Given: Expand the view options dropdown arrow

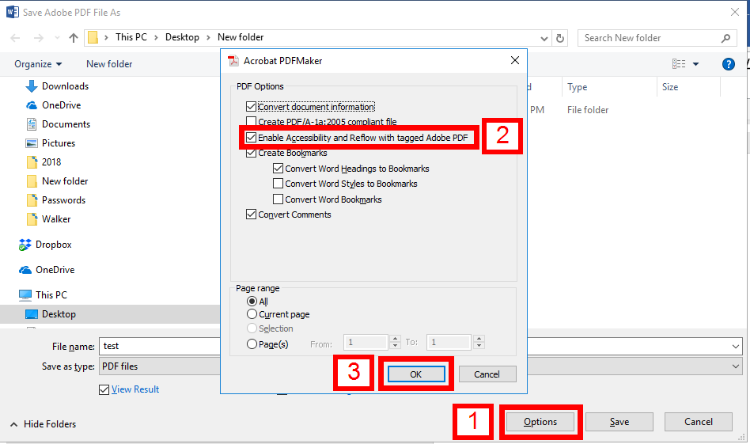Looking at the screenshot, I should pyautogui.click(x=696, y=64).
